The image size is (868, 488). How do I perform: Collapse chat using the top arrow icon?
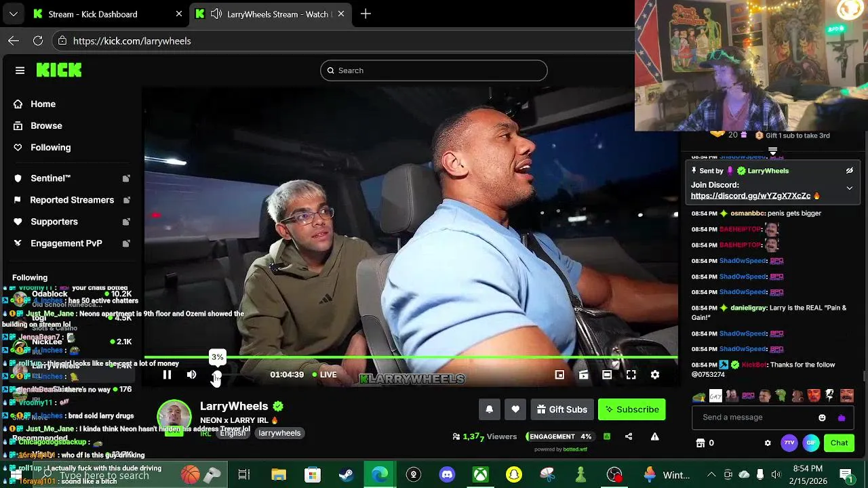[x=772, y=151]
